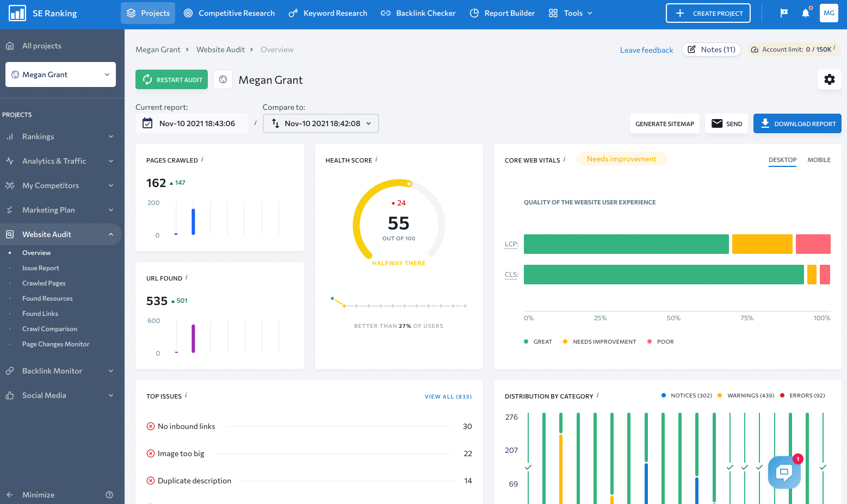Viewport: 847px width, 504px height.
Task: Click the yellow LCP needs-improvement segment
Action: [762, 244]
